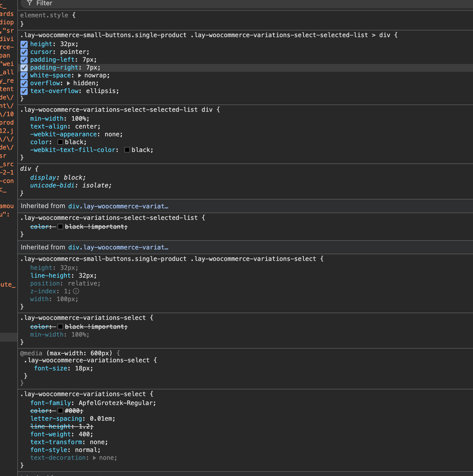Select the min-width: 100% value to edit

coord(80,118)
